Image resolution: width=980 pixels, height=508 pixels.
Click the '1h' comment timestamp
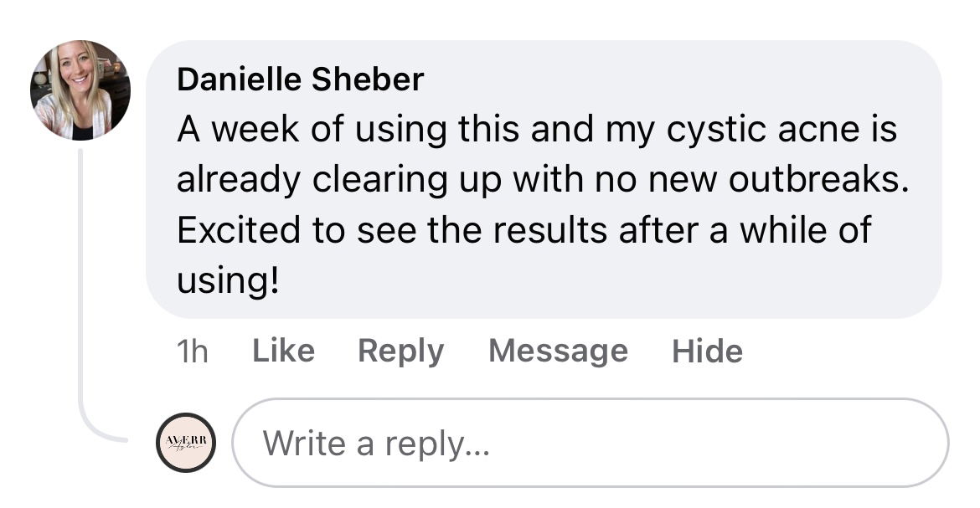(x=193, y=351)
